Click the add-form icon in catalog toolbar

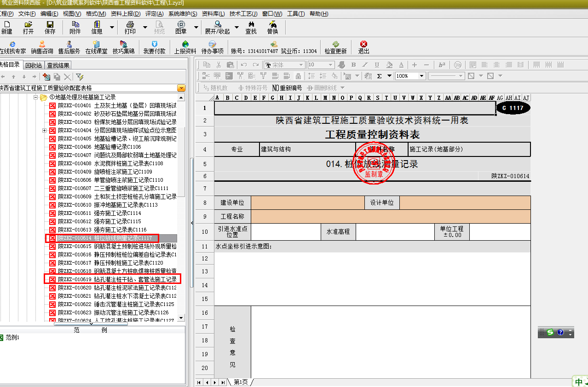[46, 77]
